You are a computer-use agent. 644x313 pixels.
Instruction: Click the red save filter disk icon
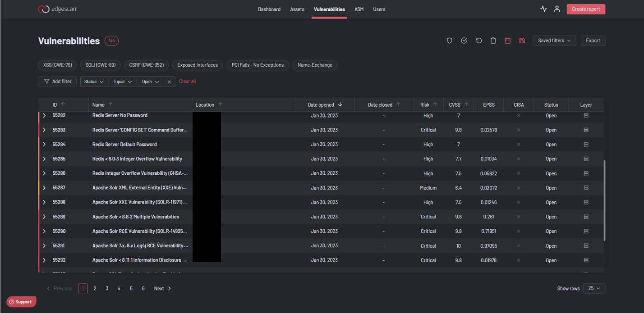[x=522, y=41]
